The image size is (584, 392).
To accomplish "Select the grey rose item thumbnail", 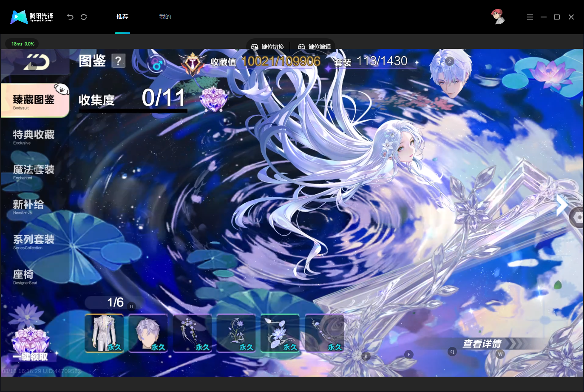I will point(325,333).
